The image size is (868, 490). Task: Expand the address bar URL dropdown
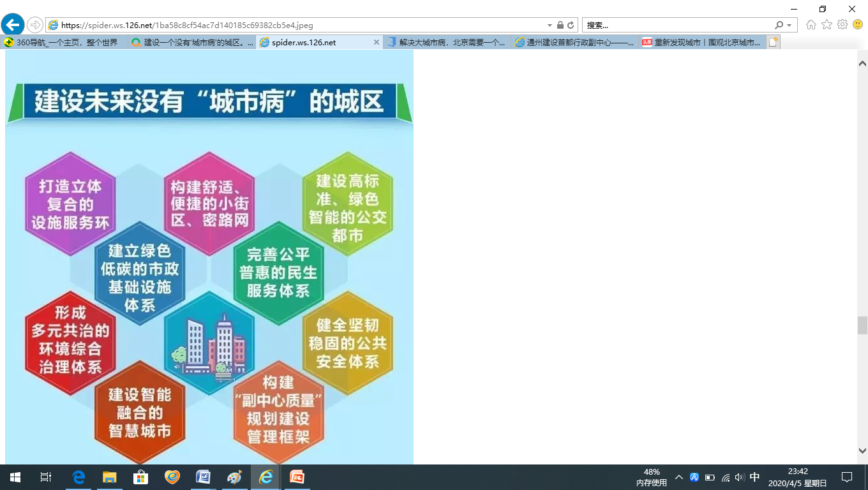click(550, 25)
